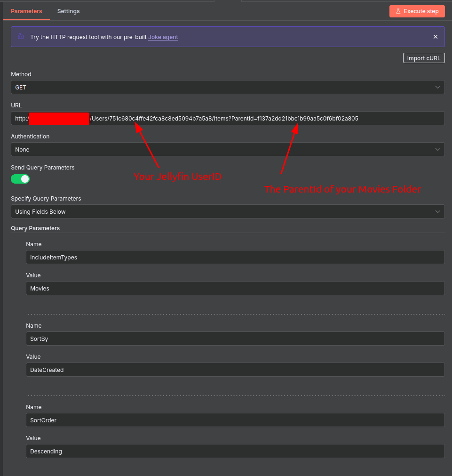452x476 pixels.
Task: Expand the Authentication dropdown
Action: click(x=228, y=149)
